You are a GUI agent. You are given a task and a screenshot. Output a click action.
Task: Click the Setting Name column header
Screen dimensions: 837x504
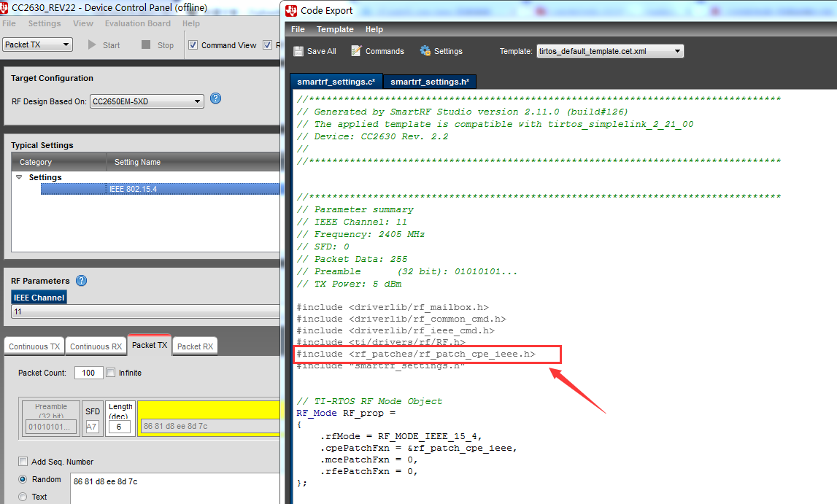[x=193, y=162]
